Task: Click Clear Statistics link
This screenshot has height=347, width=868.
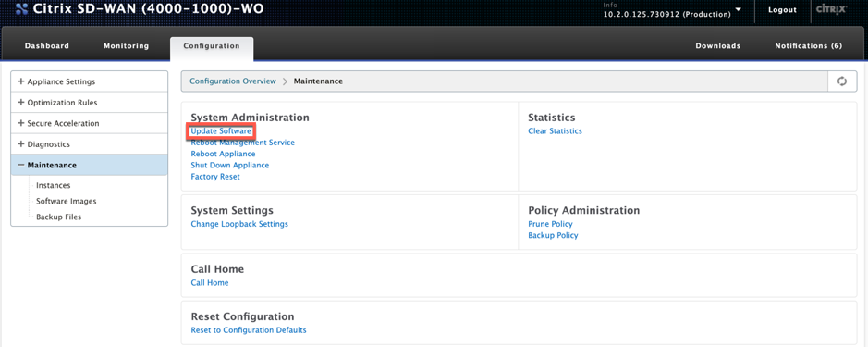Action: pos(556,131)
